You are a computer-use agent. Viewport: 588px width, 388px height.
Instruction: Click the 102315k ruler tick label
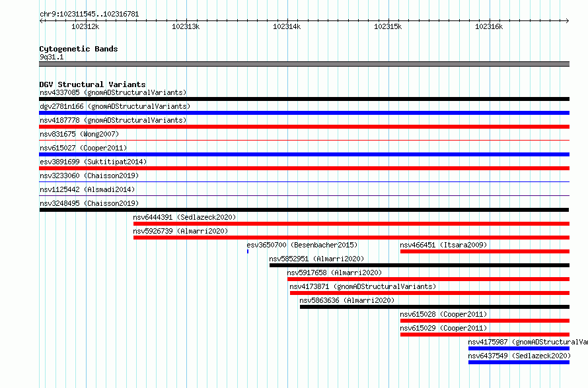[388, 26]
